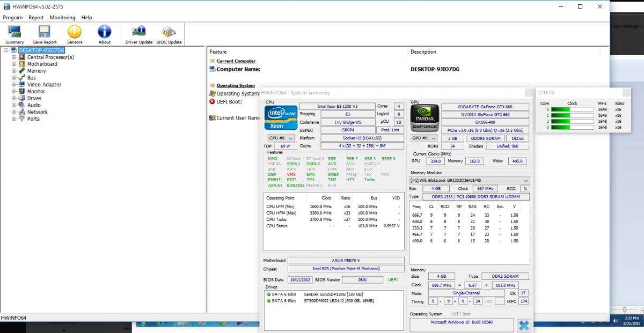644x333 pixels.
Task: Open the Help menu
Action: click(86, 18)
